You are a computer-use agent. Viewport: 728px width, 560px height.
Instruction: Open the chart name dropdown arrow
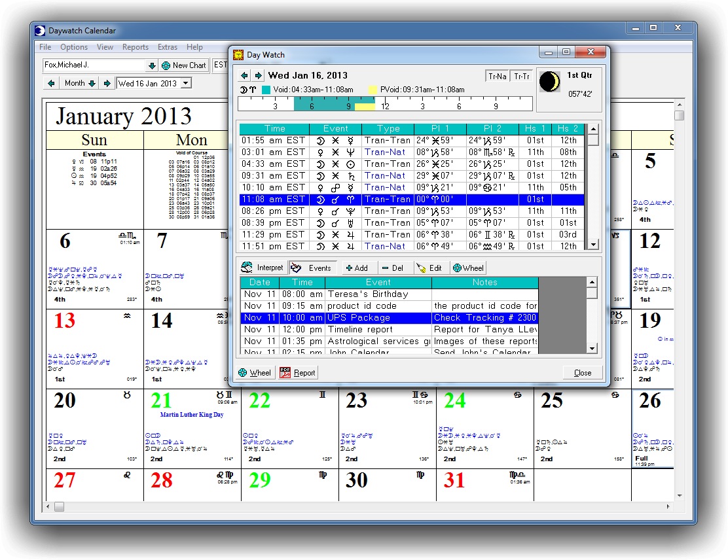152,65
